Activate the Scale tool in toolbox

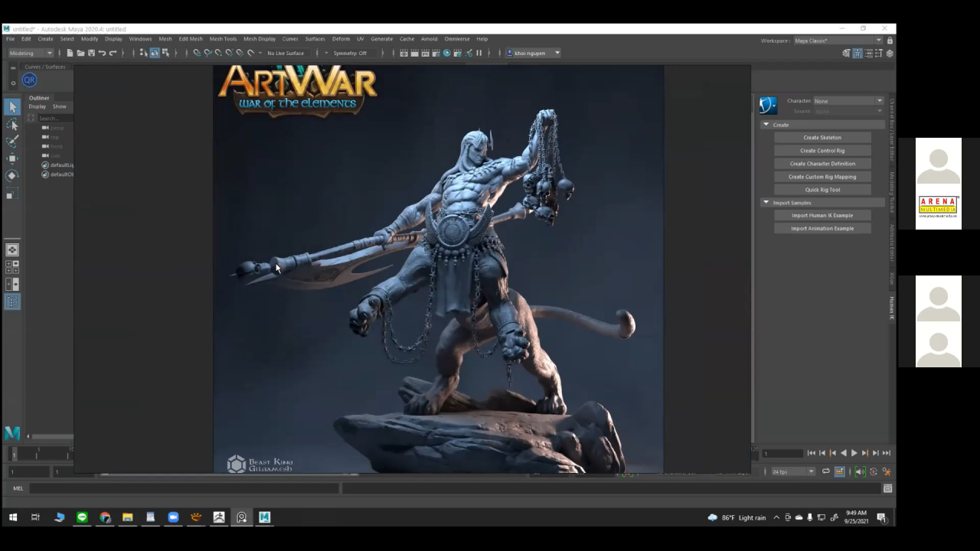12,194
